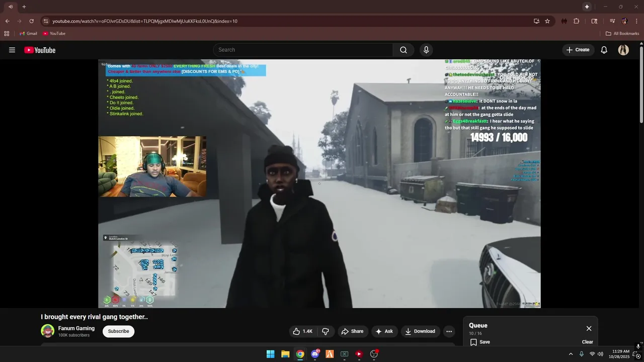Bookmark this tab with the star
644x362 pixels.
[547, 21]
